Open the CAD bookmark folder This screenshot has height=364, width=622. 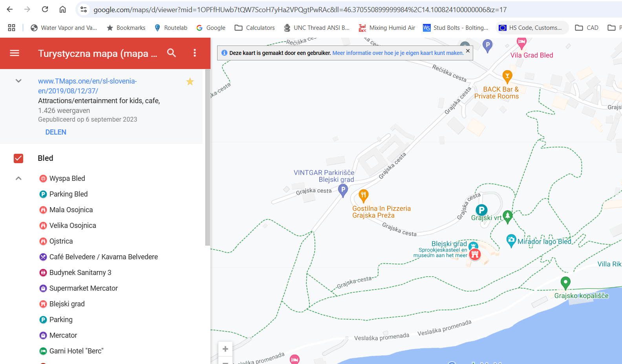click(587, 27)
